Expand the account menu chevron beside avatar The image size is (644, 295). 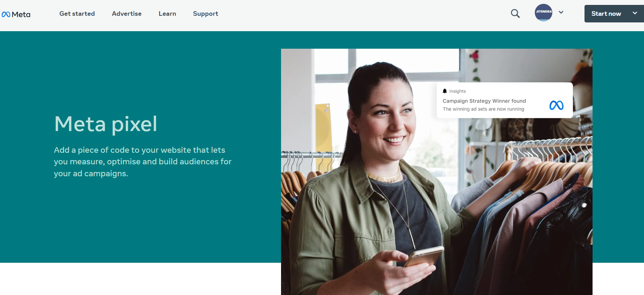click(x=561, y=12)
